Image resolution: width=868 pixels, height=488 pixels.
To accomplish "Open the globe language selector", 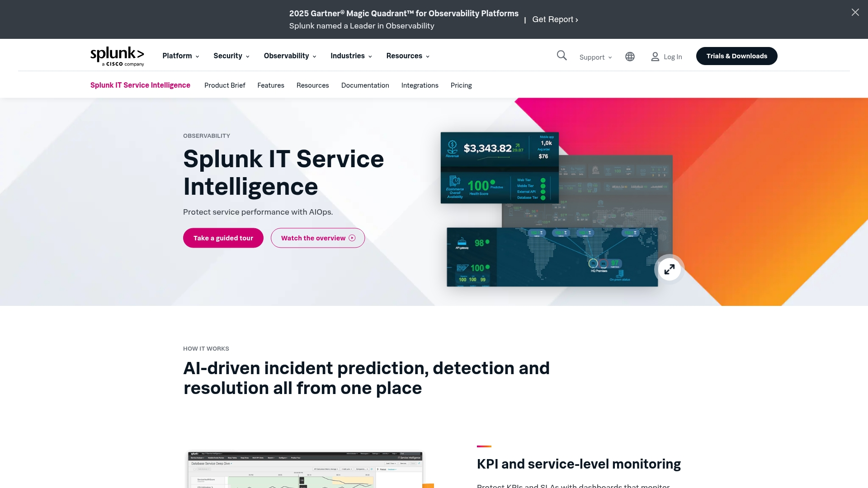I will point(630,56).
